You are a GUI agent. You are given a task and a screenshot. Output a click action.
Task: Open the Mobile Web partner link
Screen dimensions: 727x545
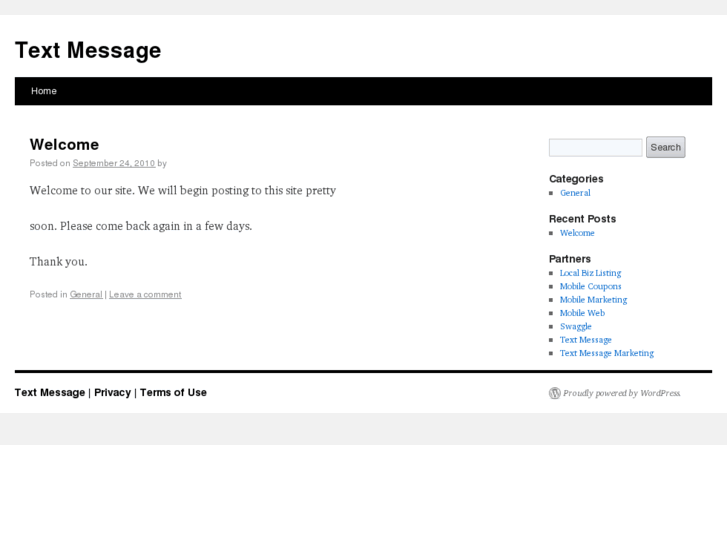click(582, 313)
